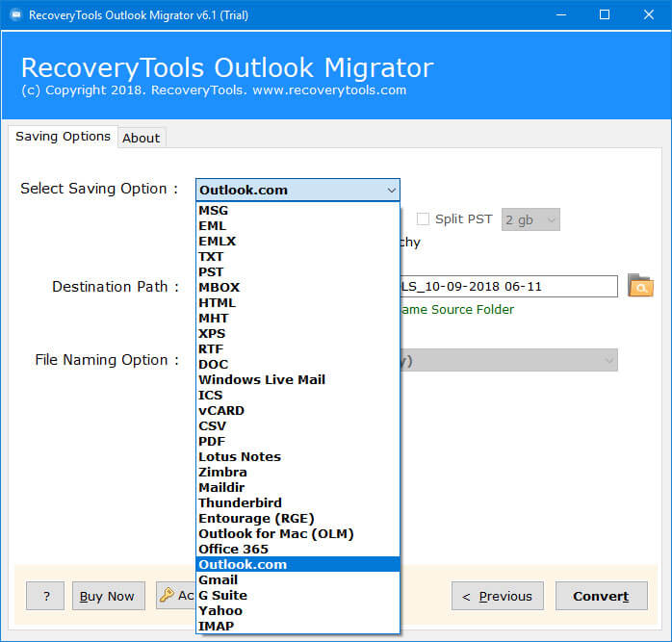Select highlighted Outlook.com list entry
Image resolution: width=672 pixels, height=642 pixels.
297,564
